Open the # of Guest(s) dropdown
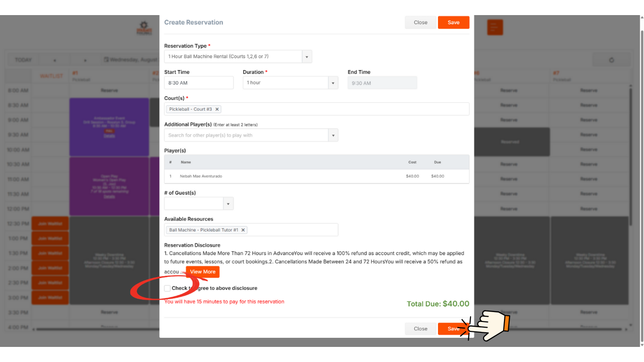This screenshot has width=644, height=362. point(228,203)
